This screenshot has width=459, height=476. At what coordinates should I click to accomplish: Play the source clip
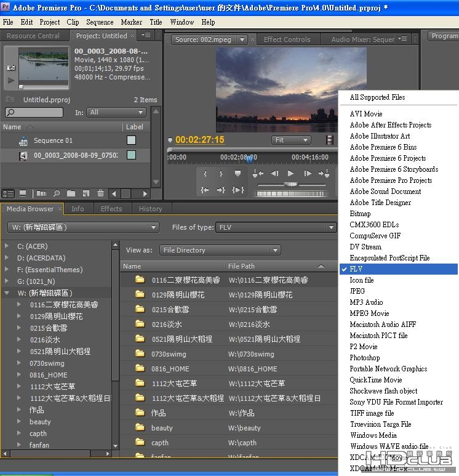(x=290, y=174)
